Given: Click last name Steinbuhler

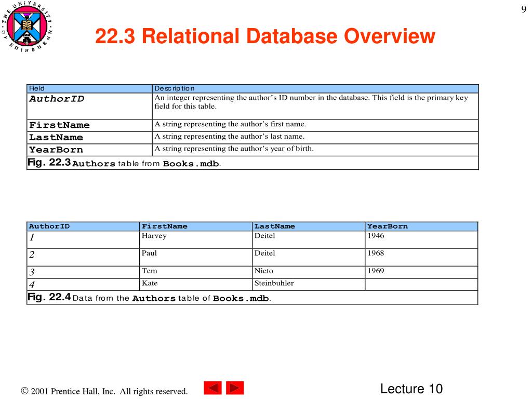Looking at the screenshot, I should [274, 283].
